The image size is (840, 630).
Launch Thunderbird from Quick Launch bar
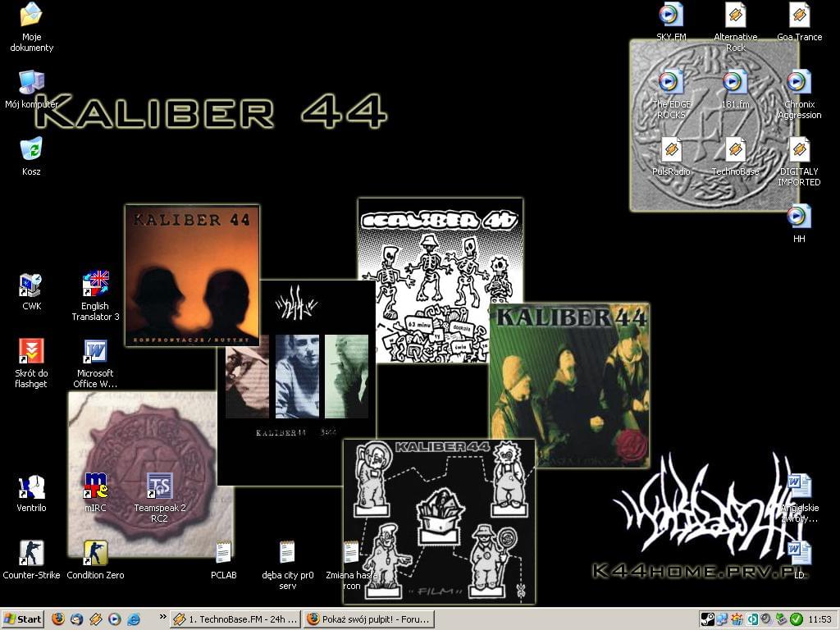point(76,619)
